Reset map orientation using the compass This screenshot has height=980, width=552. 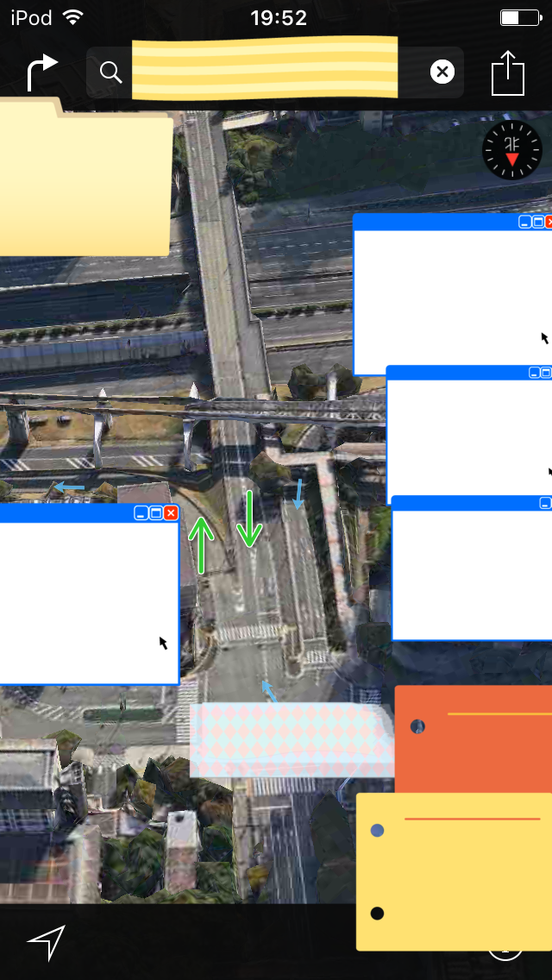point(512,150)
